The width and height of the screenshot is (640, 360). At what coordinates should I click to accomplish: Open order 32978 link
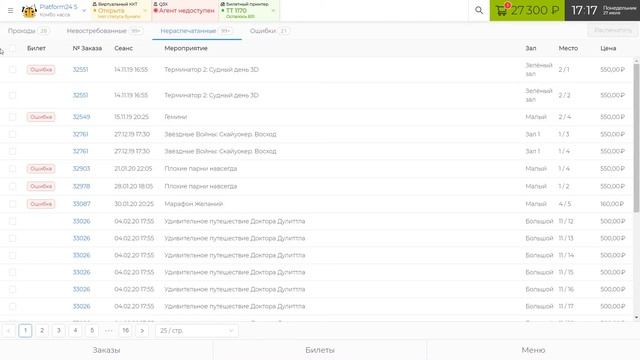(x=81, y=186)
